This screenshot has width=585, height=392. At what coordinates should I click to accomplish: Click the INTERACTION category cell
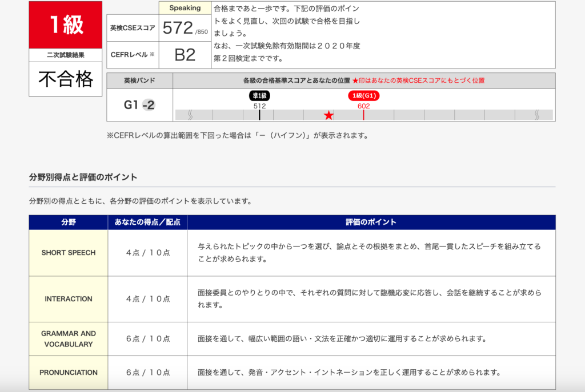68,299
